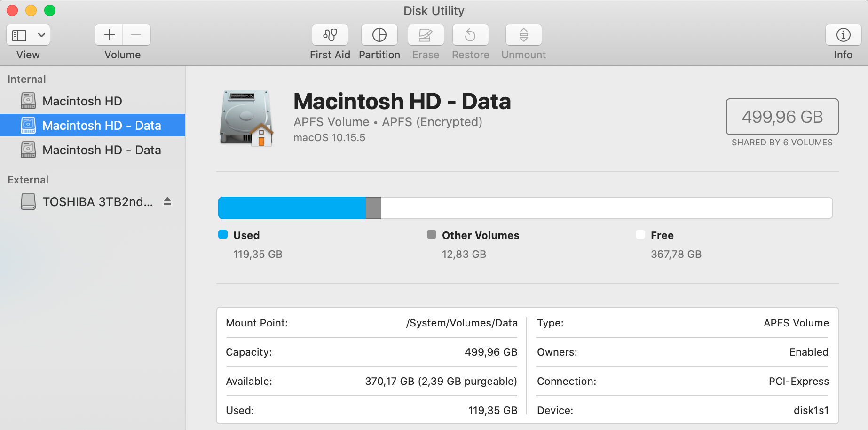Select the unhighlighted Macintosh HD - Data sidebar row
The image size is (868, 430).
point(93,150)
